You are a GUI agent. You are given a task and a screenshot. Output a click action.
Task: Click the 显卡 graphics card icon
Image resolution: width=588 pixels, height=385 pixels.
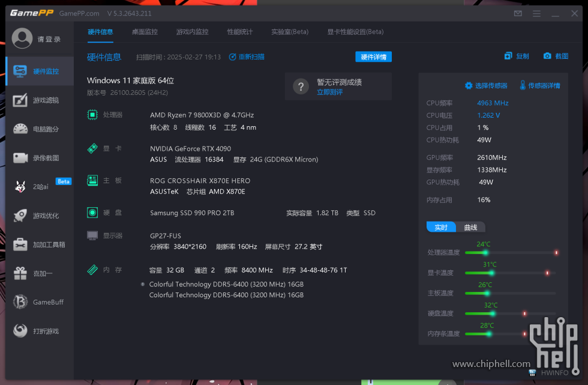(x=92, y=148)
